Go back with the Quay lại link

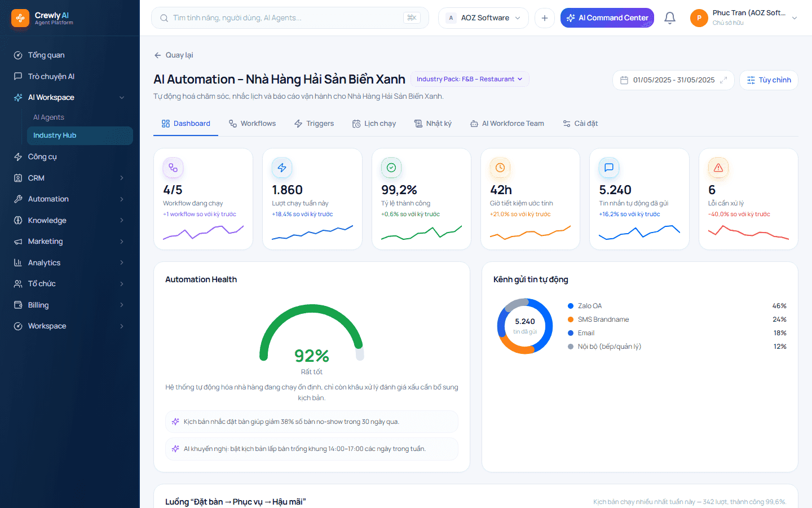click(174, 55)
